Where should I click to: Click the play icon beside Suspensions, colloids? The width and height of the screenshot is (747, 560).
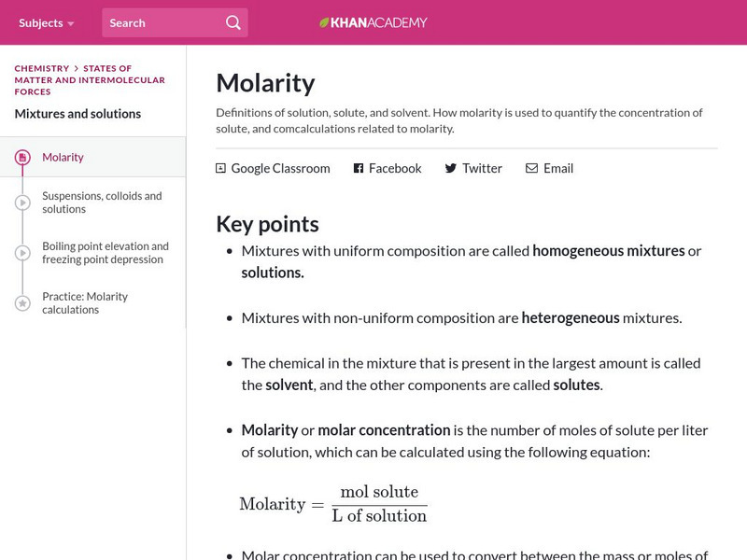pyautogui.click(x=22, y=203)
